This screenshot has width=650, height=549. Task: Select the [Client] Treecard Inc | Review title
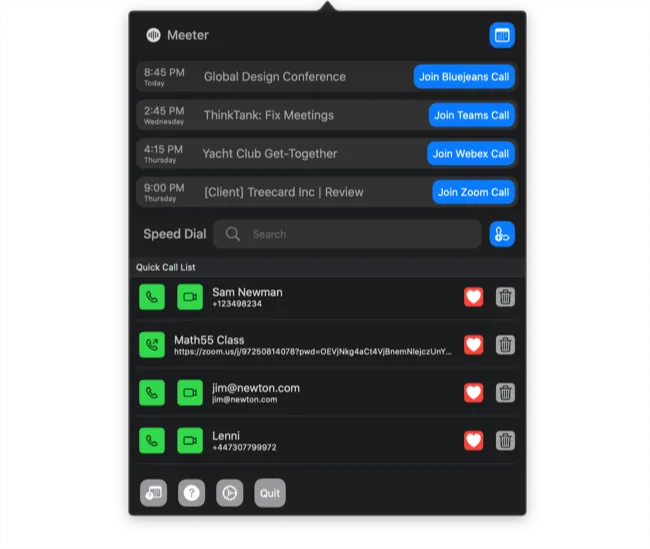tap(284, 192)
